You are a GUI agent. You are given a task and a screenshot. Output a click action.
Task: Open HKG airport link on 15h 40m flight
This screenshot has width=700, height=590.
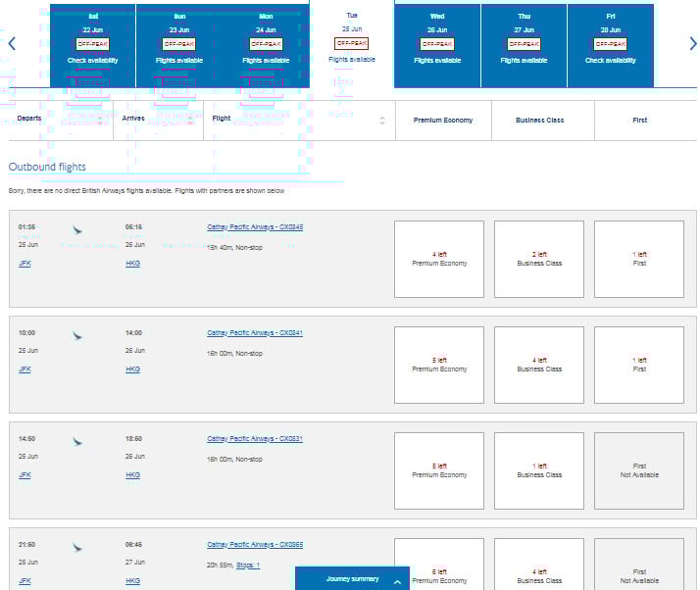pos(132,264)
